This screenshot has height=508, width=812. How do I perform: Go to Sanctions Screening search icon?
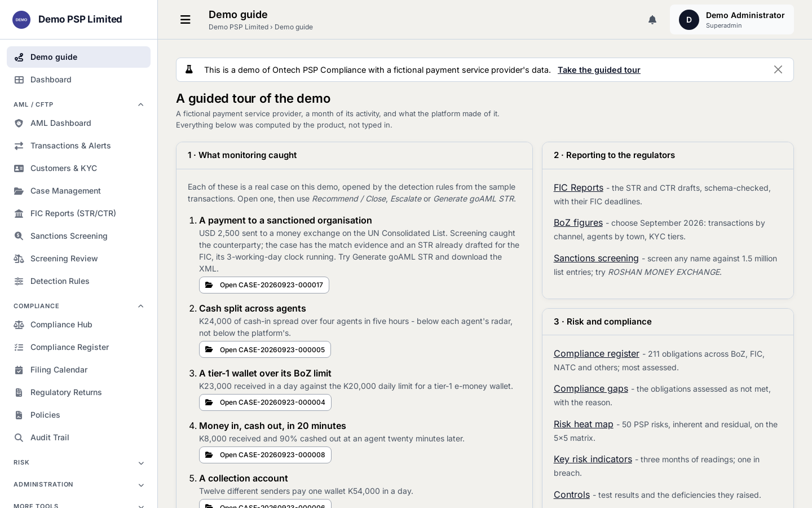click(x=19, y=236)
